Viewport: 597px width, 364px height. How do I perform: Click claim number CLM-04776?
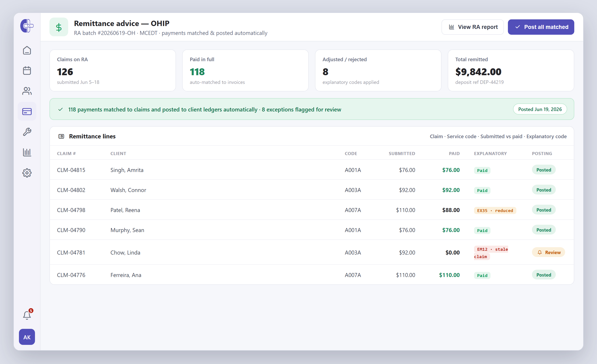pyautogui.click(x=71, y=275)
